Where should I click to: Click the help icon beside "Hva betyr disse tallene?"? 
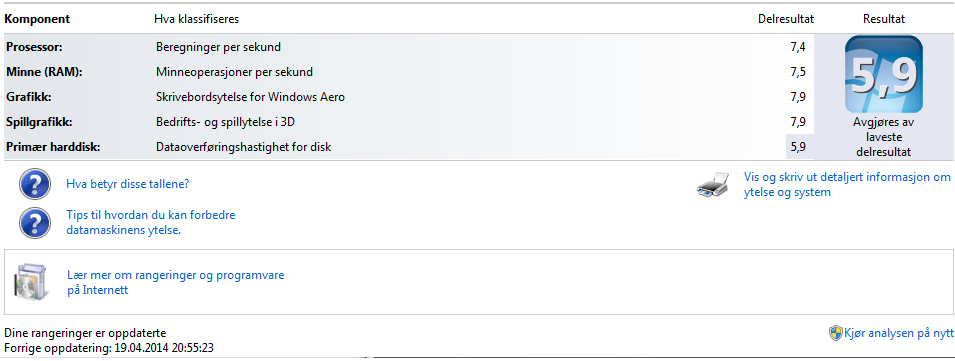34,184
